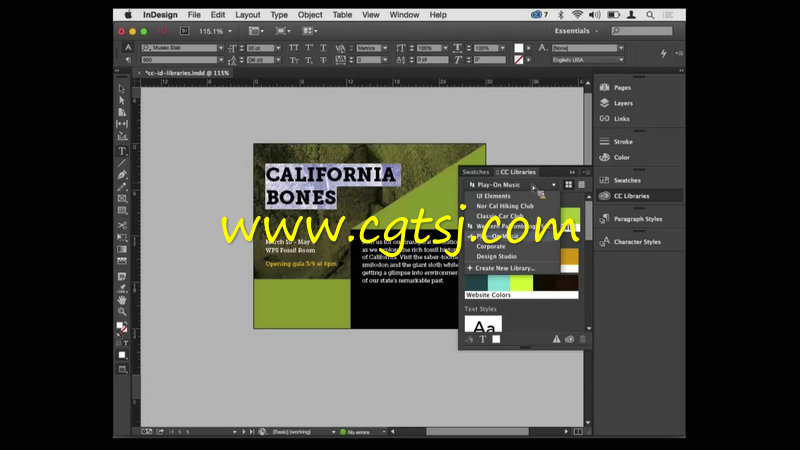
Task: Select the Content Collector tool
Action: (121, 136)
